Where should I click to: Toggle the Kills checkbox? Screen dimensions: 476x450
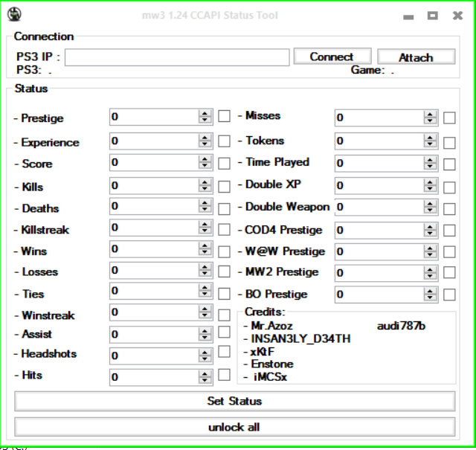(224, 187)
